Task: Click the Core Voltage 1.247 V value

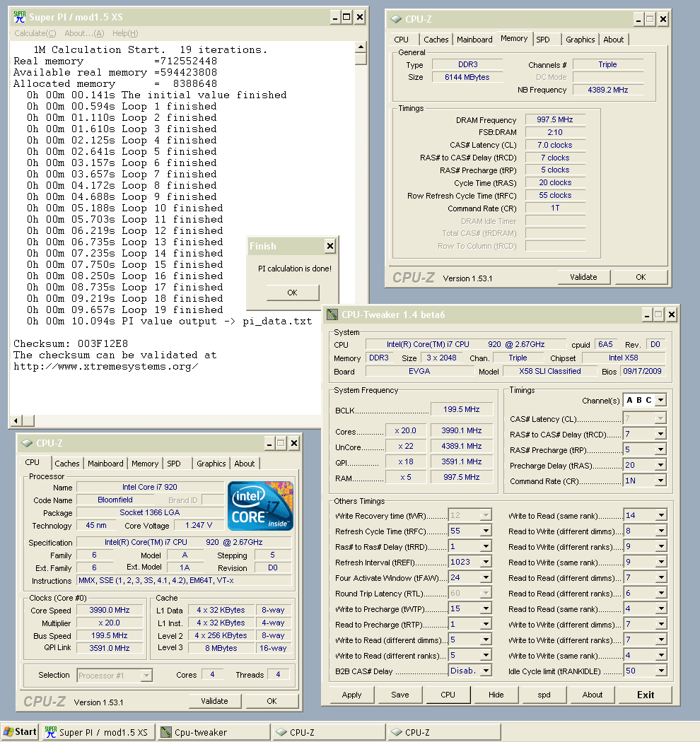Action: (199, 525)
